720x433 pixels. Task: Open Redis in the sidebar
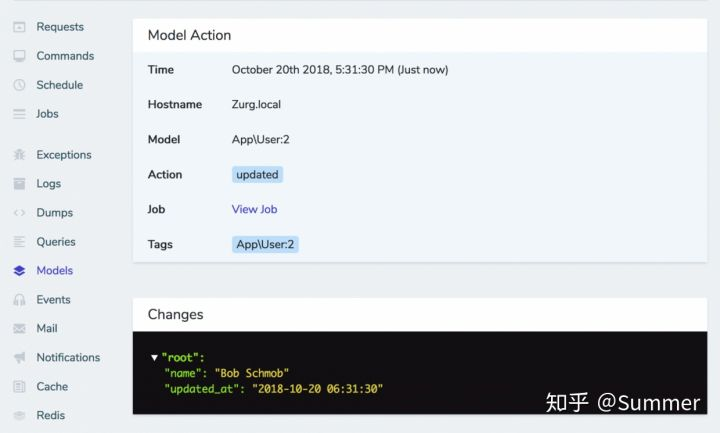51,415
